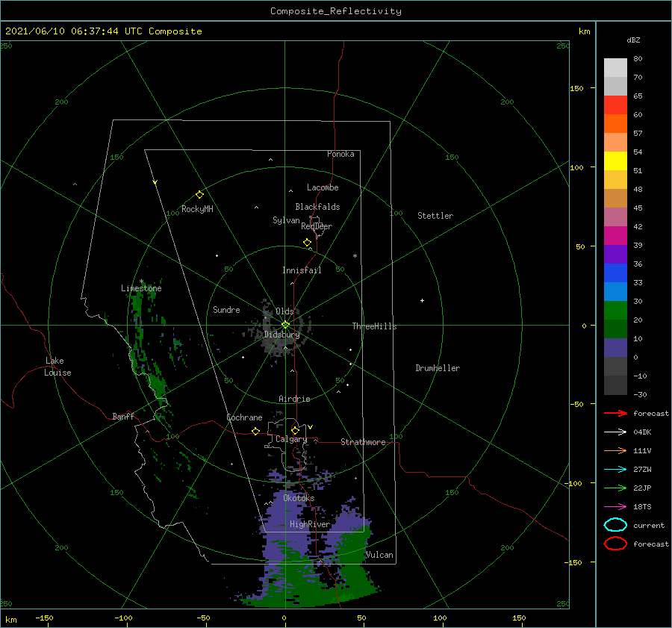Select the dark gray -10 dBZ swatch
672x628 pixels.
click(615, 385)
